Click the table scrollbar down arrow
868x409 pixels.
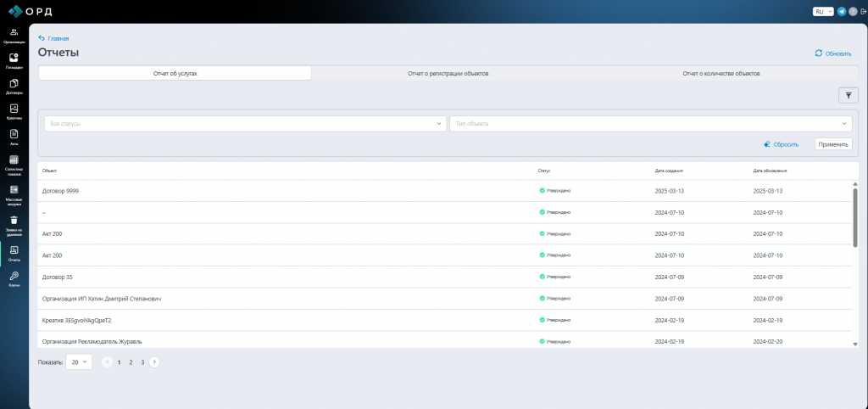(855, 345)
